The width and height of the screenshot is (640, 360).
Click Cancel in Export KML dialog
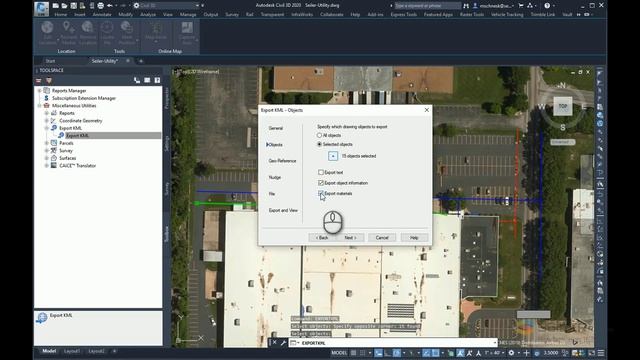tap(382, 238)
